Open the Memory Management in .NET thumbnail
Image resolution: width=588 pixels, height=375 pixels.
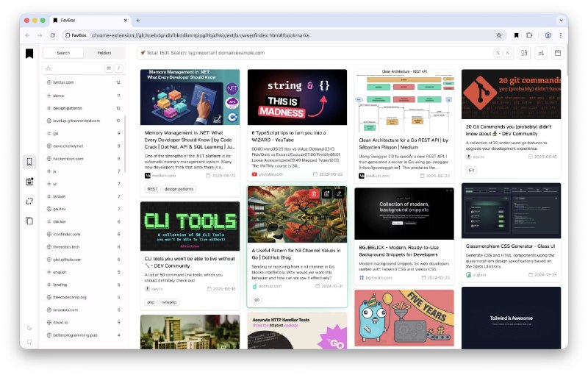[x=190, y=97]
